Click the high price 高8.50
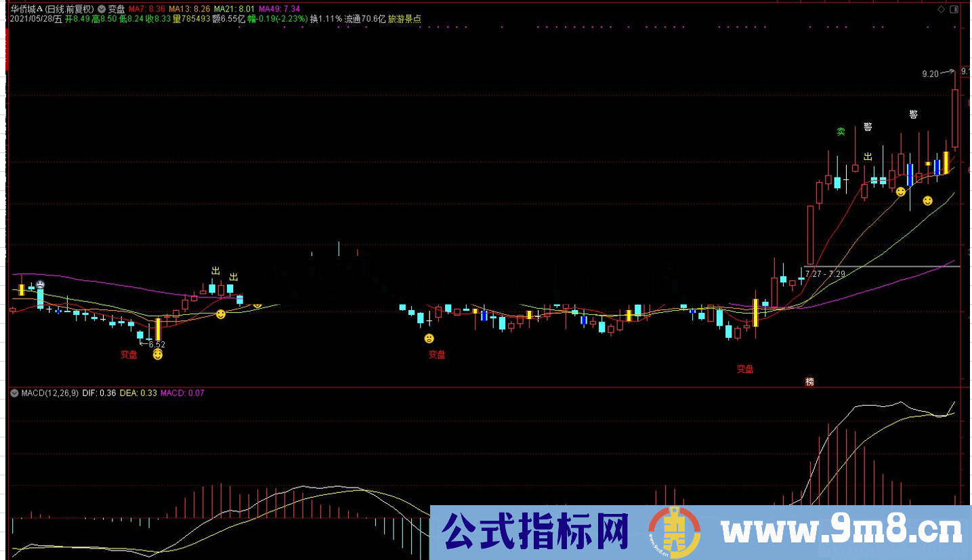Image resolution: width=972 pixels, height=560 pixels. coord(105,19)
